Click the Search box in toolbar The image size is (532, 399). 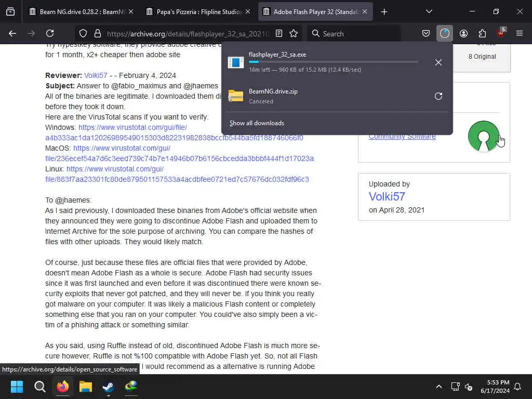click(x=354, y=34)
